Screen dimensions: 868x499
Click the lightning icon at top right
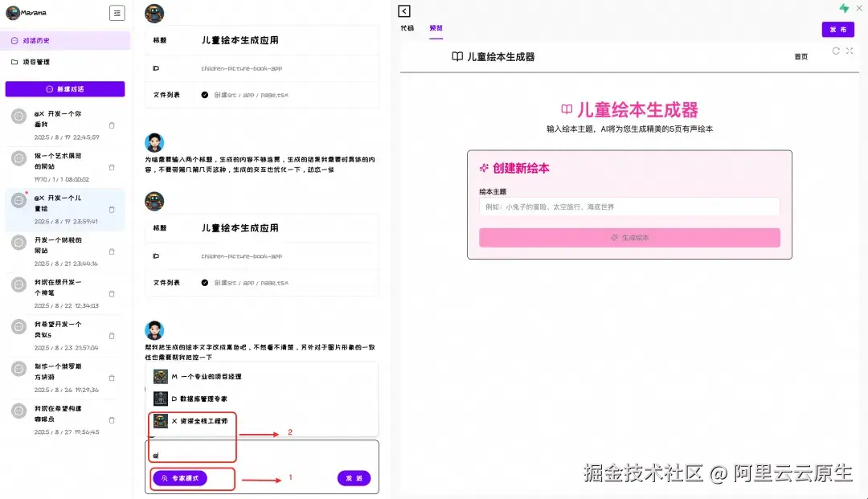click(844, 8)
